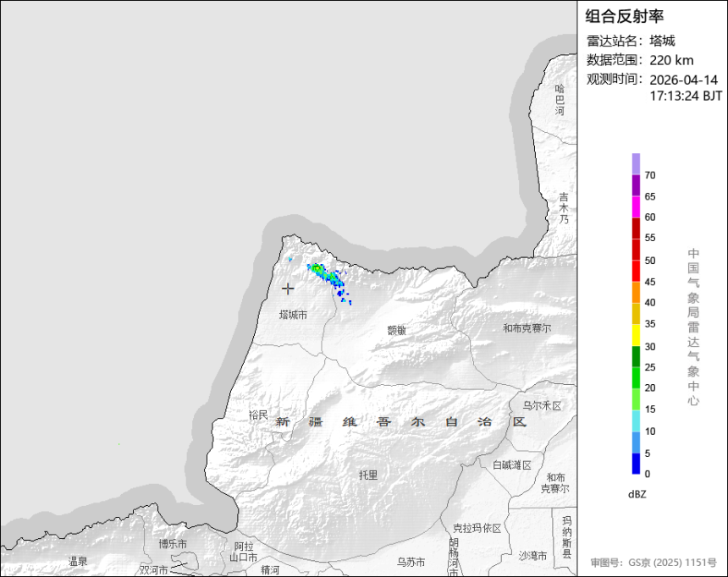Click the 和布克赛尔 label east of 额敏
The image size is (728, 577).
point(527,328)
